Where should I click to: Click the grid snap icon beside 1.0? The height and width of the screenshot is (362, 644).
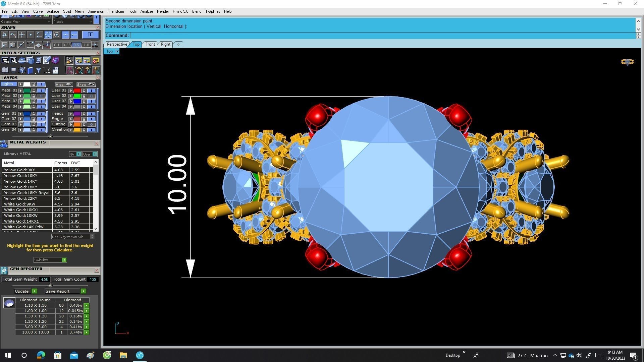pos(95,45)
